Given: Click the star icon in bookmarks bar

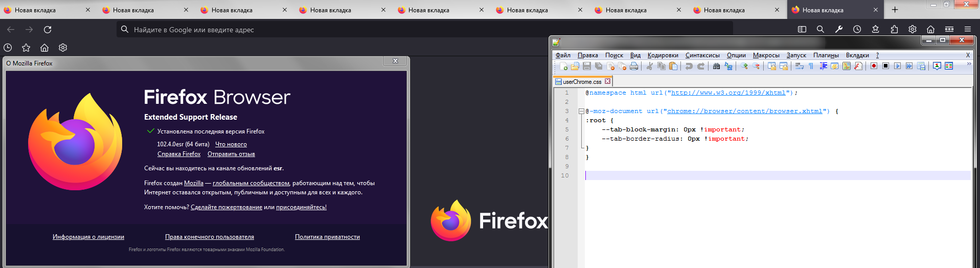Looking at the screenshot, I should 26,48.
